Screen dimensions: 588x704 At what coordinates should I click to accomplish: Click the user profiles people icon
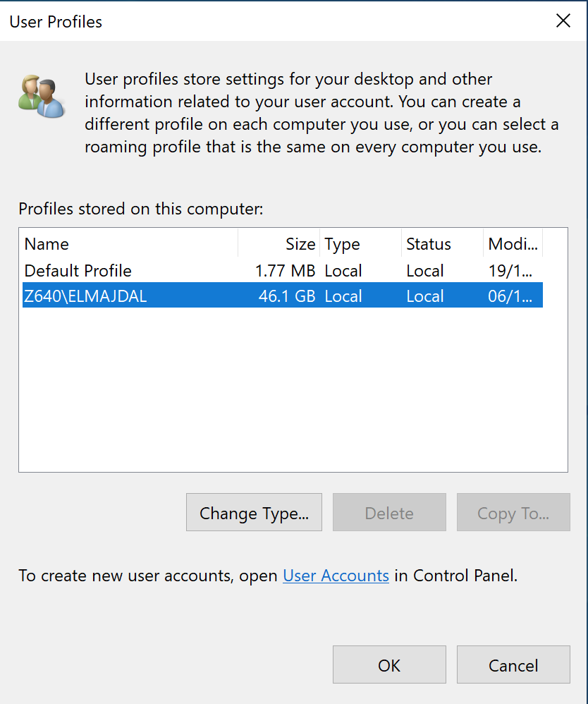(x=41, y=92)
